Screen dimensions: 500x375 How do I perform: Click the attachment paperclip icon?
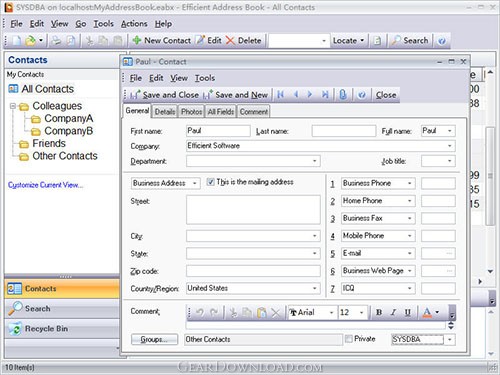click(343, 95)
